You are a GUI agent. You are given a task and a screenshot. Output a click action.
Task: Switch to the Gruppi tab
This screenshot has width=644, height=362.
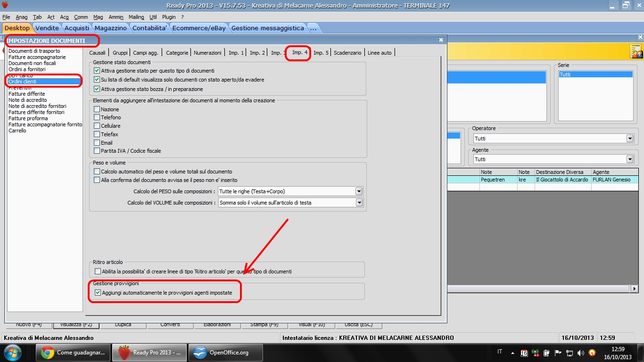120,53
